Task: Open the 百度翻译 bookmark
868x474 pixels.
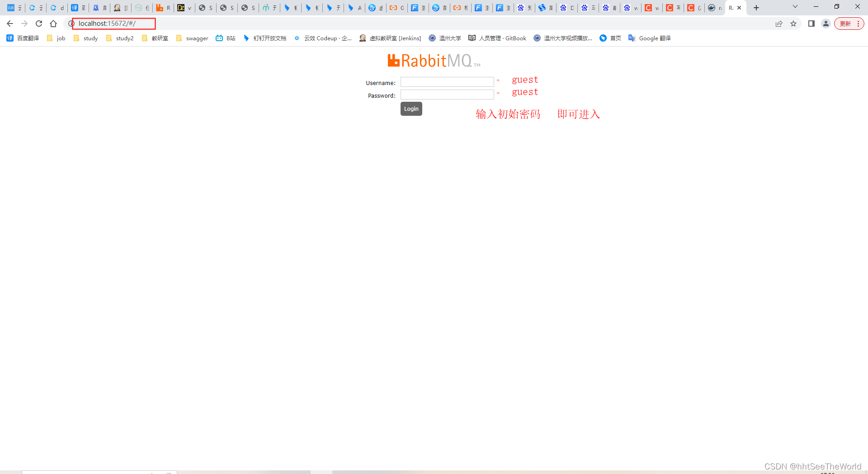Action: 23,38
